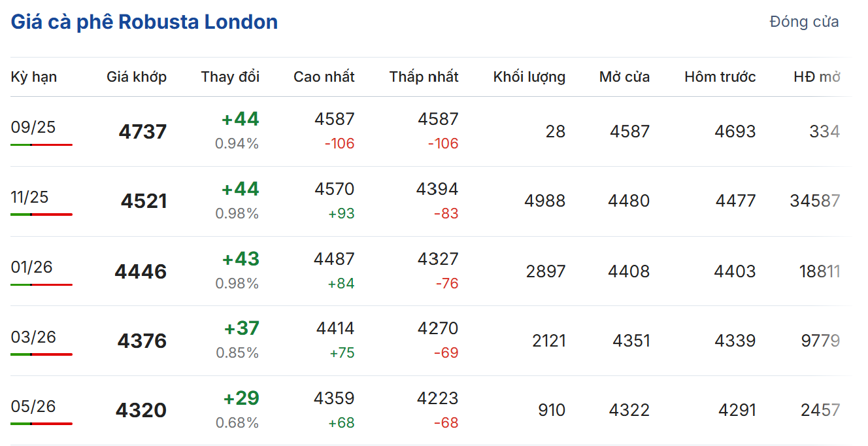The image size is (868, 446).
Task: Click the Thấp nhất column header
Action: [x=424, y=77]
